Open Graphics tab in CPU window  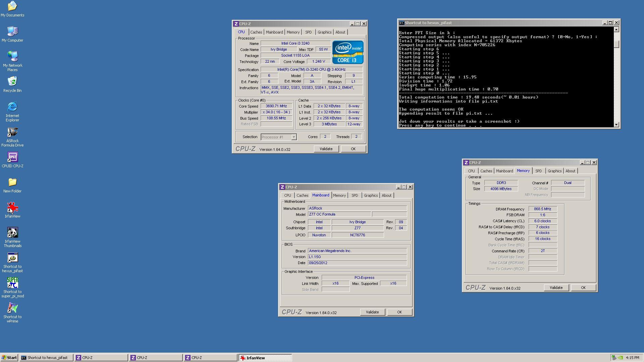[x=324, y=32]
